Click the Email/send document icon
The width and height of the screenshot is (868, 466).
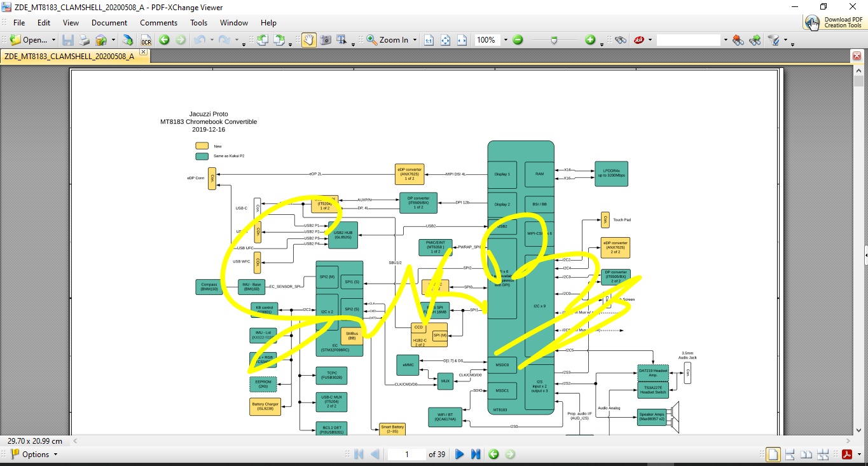pyautogui.click(x=101, y=40)
